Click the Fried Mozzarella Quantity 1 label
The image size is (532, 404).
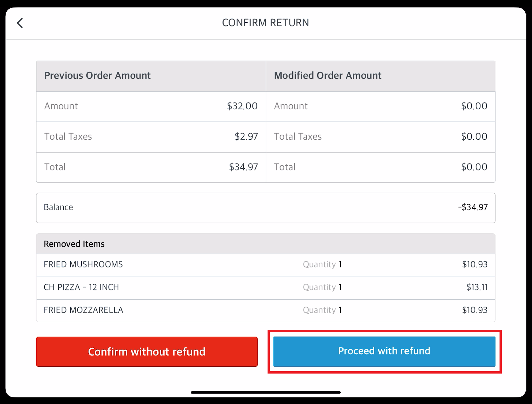tap(322, 310)
